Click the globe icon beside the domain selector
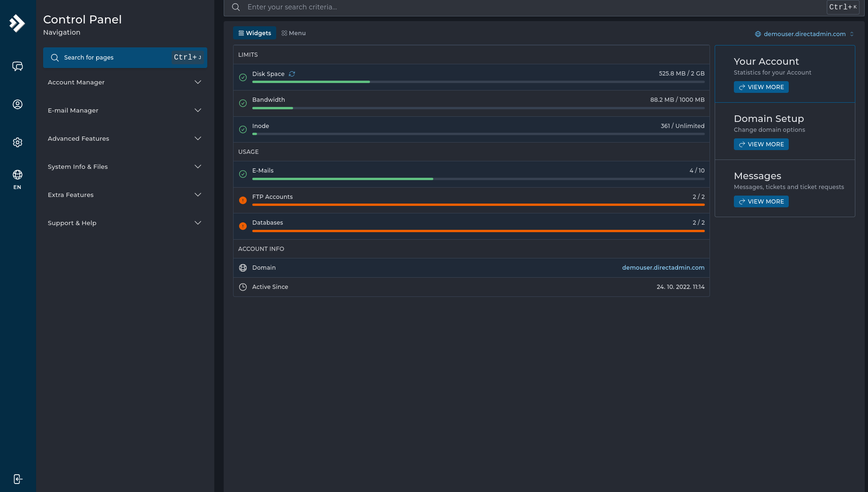868x492 pixels. coord(758,34)
